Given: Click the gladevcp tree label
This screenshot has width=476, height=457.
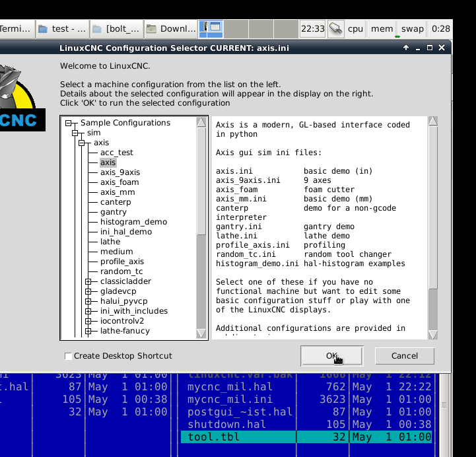Looking at the screenshot, I should [x=118, y=291].
